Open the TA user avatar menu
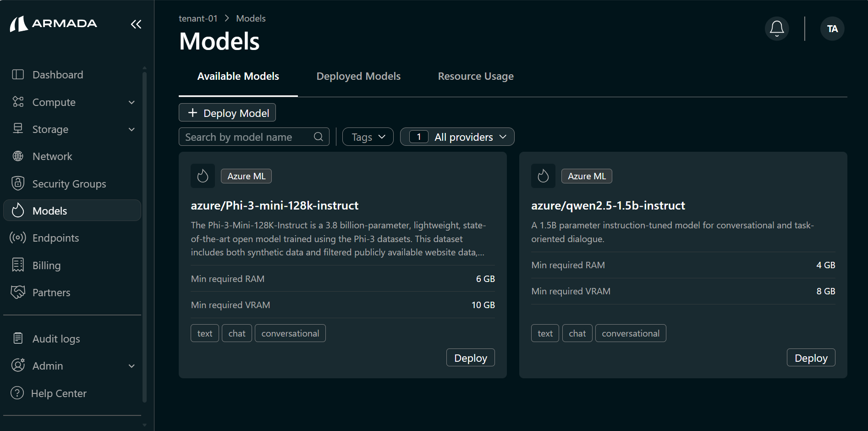Screen dimensions: 868x431 (832, 29)
